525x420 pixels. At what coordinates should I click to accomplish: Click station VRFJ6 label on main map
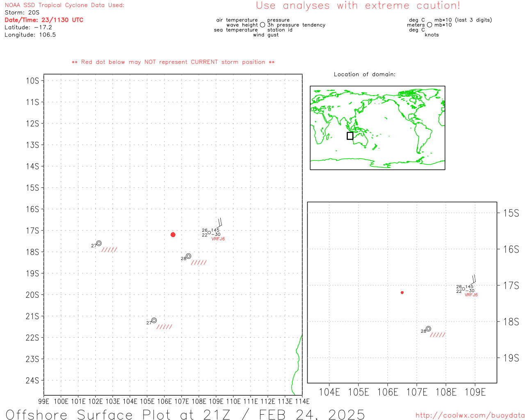218,239
